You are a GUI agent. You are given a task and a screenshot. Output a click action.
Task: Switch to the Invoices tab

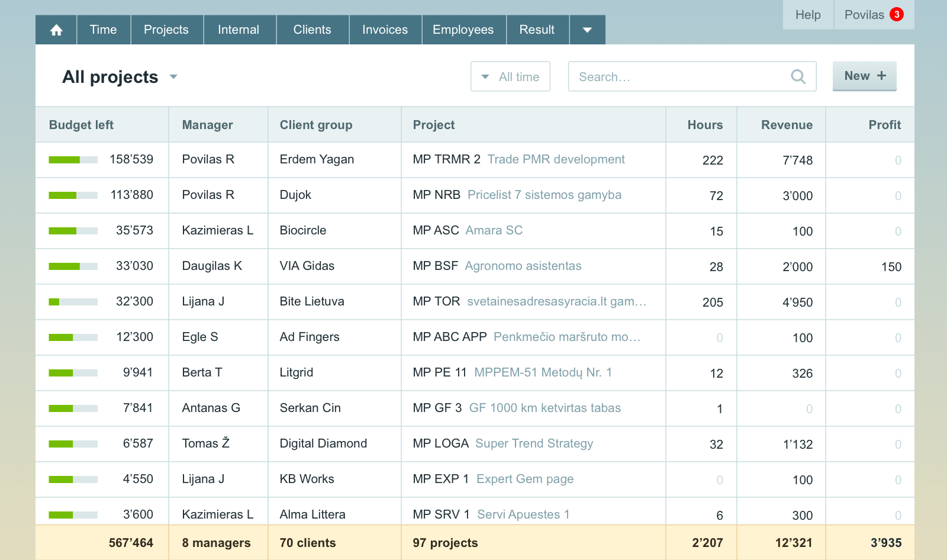click(385, 30)
